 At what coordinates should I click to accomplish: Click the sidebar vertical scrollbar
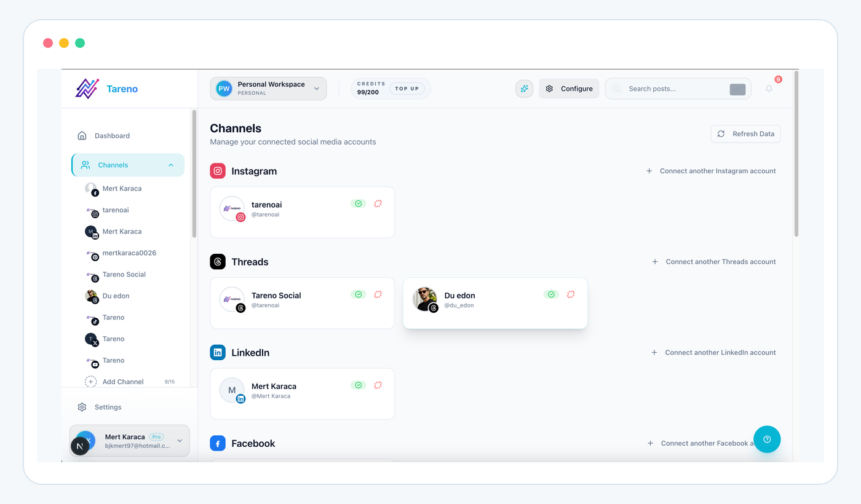[194, 174]
